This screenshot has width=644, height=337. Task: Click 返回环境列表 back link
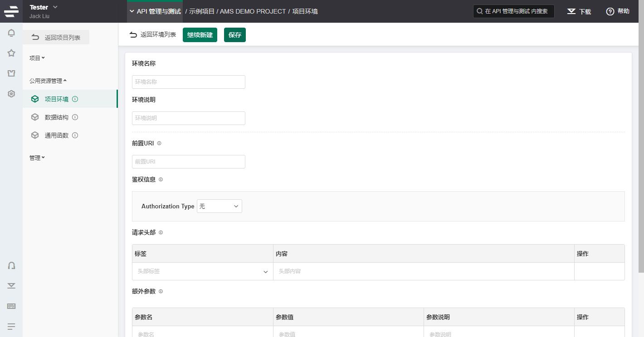(x=153, y=35)
